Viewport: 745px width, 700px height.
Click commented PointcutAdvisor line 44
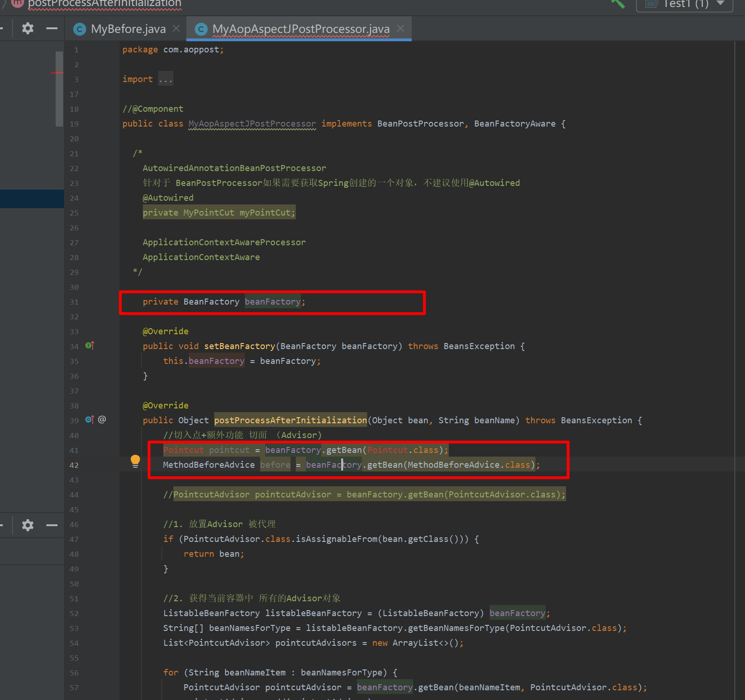tap(364, 495)
